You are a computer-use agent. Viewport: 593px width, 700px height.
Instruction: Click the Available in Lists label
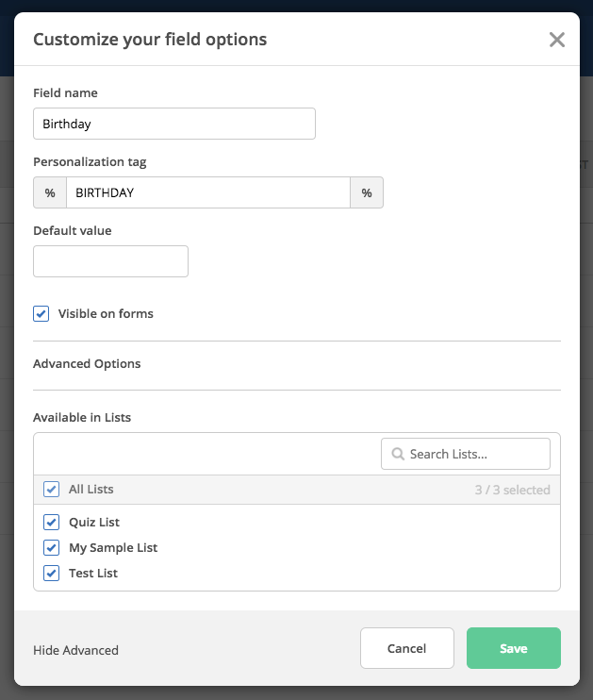80,417
